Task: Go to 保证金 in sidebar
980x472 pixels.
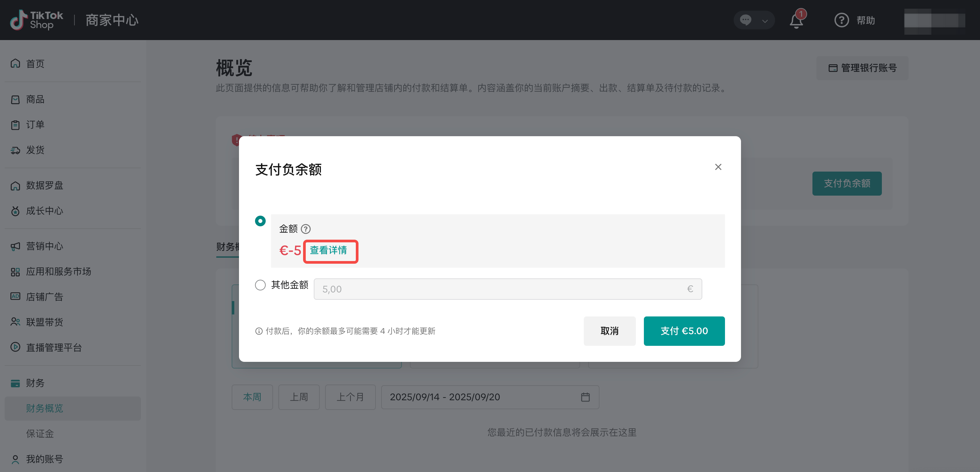Action: [x=40, y=434]
